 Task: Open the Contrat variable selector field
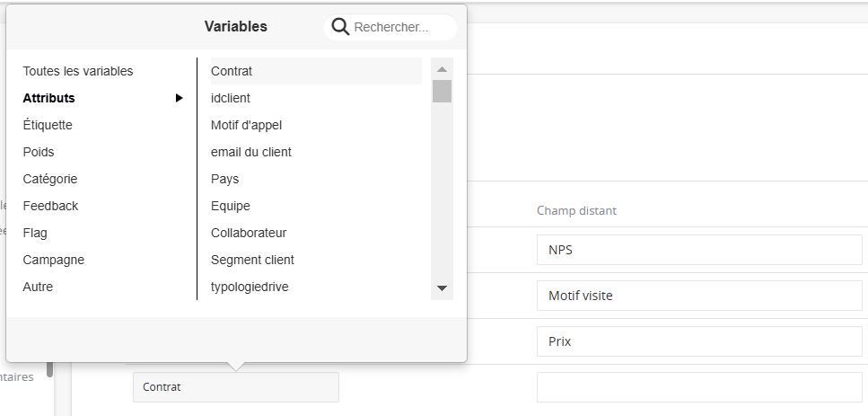tap(236, 387)
